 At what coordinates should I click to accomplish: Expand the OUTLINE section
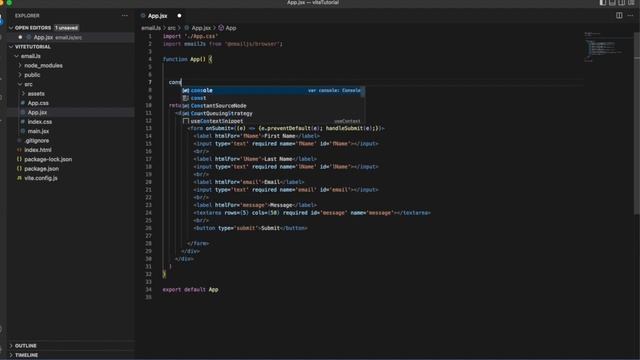(11, 346)
